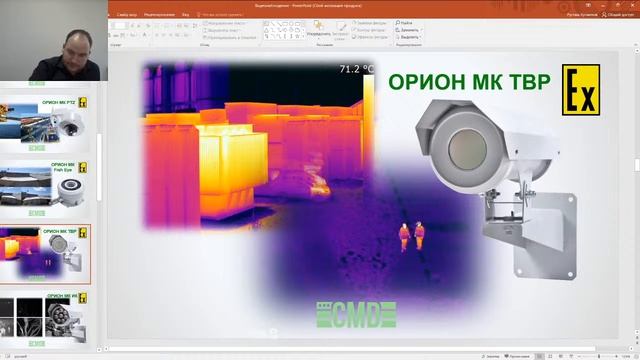Open the Рецензирование ribbon tab
Screen dimensions: 640x360
coord(159,15)
